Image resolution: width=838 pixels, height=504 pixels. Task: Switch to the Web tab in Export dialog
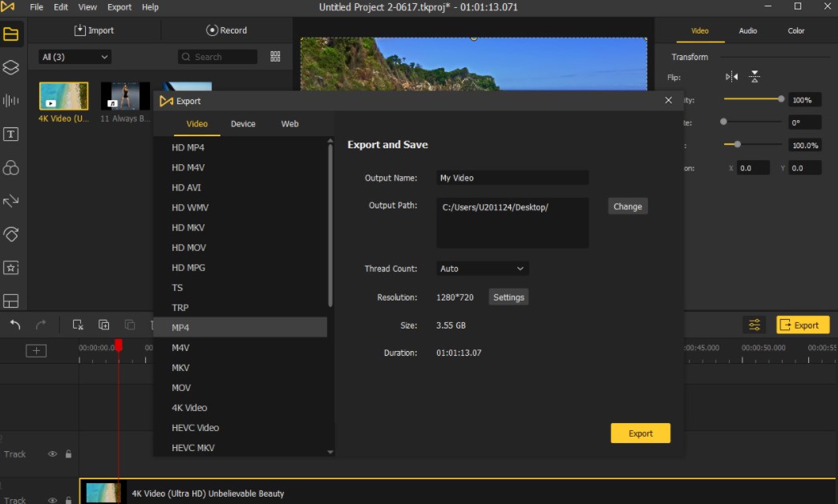click(289, 124)
